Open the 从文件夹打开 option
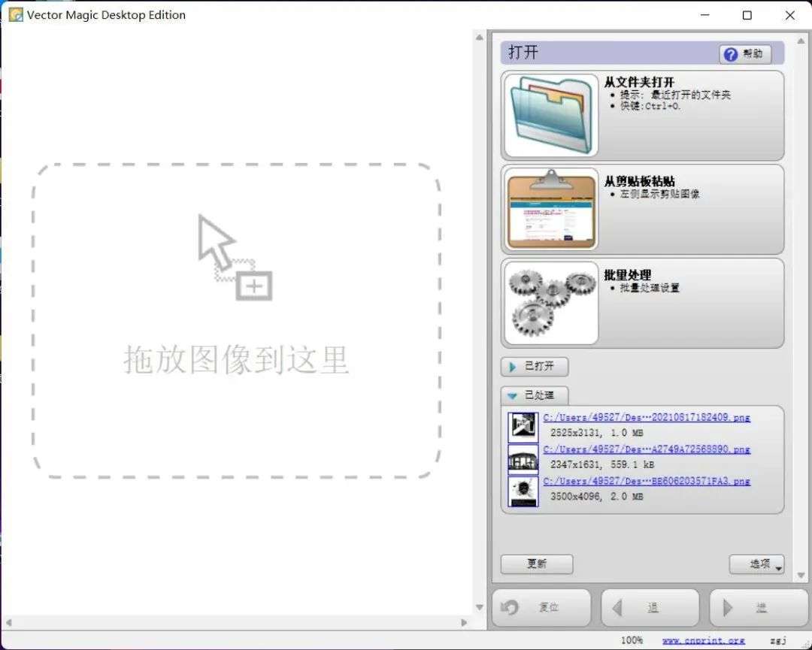Image resolution: width=812 pixels, height=650 pixels. pyautogui.click(x=642, y=116)
